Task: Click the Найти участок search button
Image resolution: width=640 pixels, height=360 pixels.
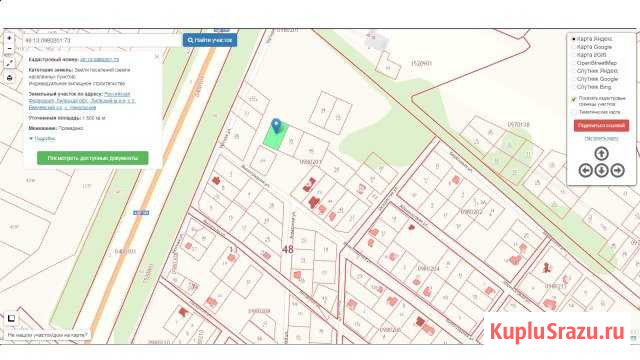Action: pyautogui.click(x=210, y=40)
